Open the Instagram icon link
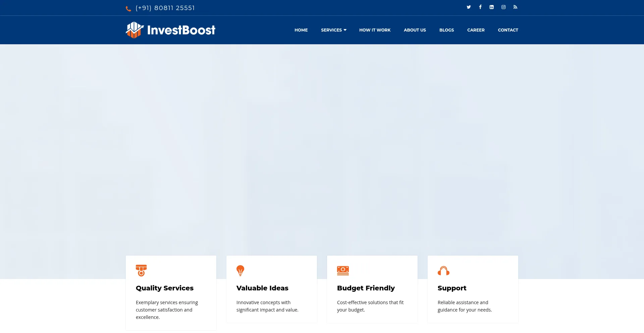This screenshot has height=333, width=644. pos(503,7)
